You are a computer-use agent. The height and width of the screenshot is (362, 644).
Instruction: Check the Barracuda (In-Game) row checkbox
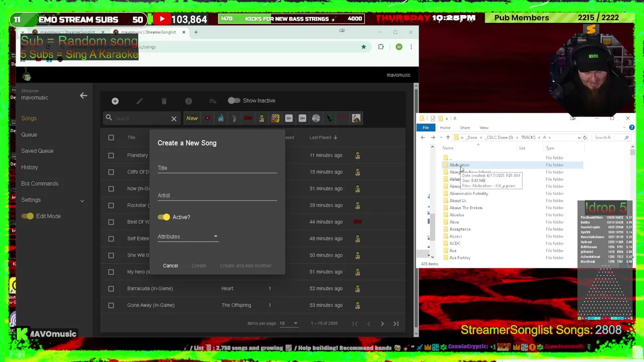111,289
